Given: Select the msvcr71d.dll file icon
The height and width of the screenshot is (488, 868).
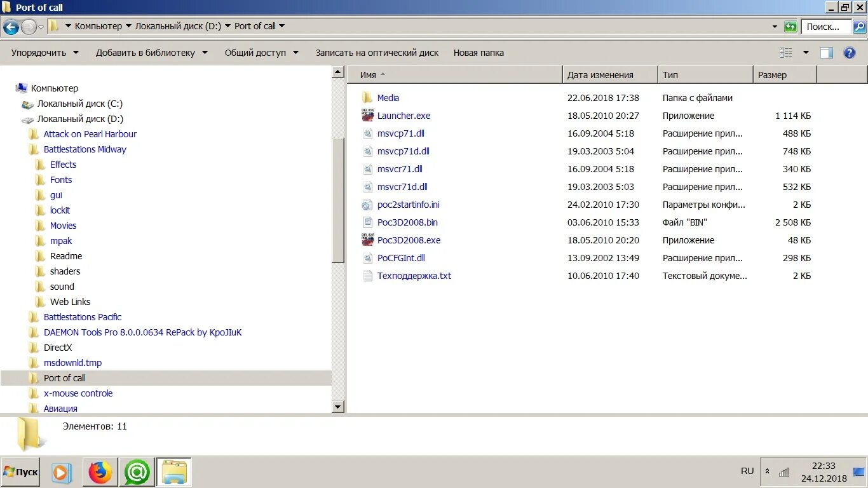Looking at the screenshot, I should [x=367, y=187].
